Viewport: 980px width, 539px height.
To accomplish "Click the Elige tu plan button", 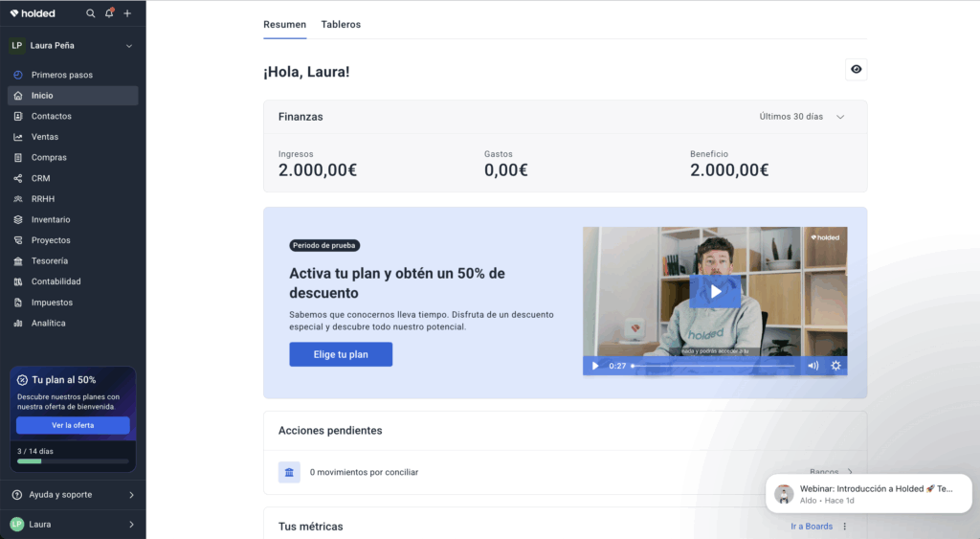I will [341, 354].
